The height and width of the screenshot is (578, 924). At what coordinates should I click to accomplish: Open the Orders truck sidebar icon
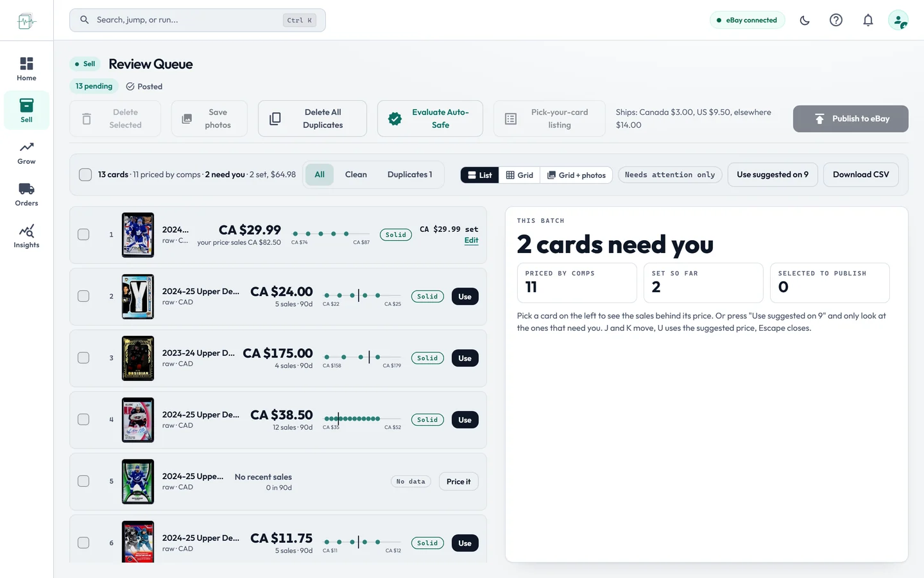click(x=26, y=194)
